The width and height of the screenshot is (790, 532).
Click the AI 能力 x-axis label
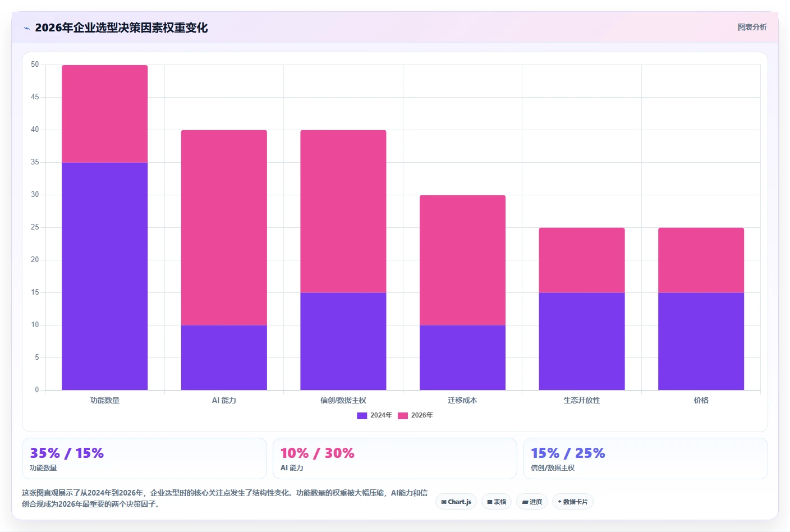[x=224, y=400]
